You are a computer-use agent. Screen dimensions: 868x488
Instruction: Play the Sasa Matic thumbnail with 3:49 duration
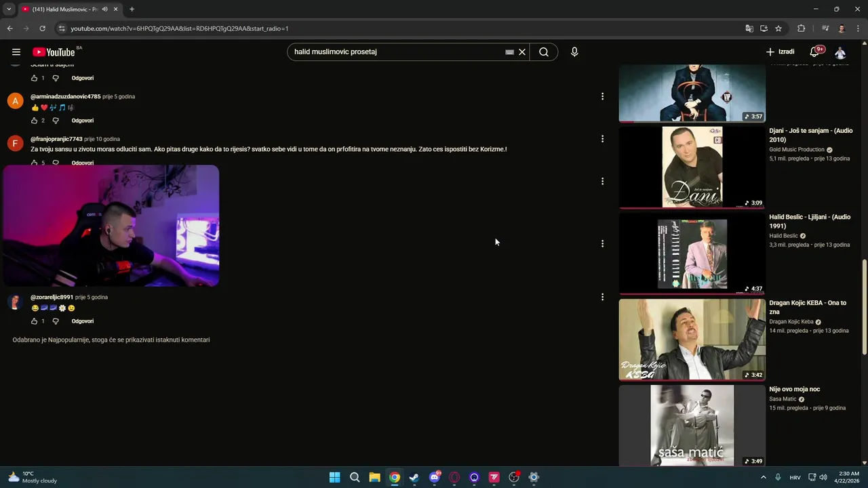pyautogui.click(x=692, y=426)
